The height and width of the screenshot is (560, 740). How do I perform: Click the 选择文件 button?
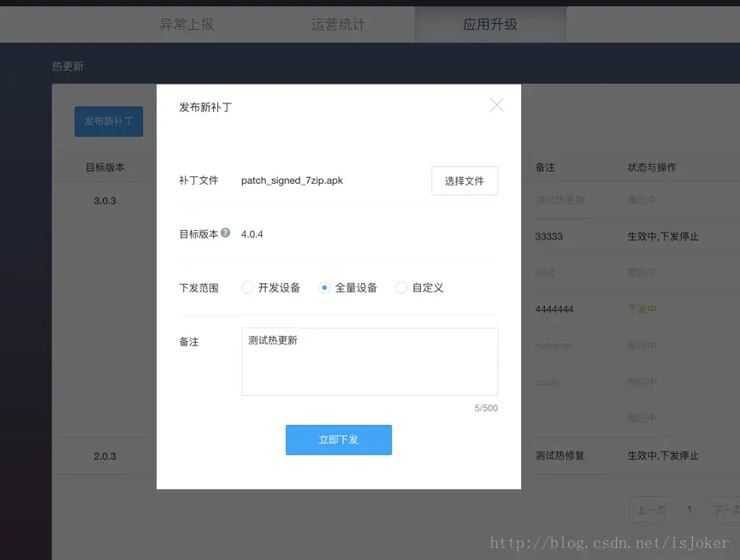coord(465,180)
